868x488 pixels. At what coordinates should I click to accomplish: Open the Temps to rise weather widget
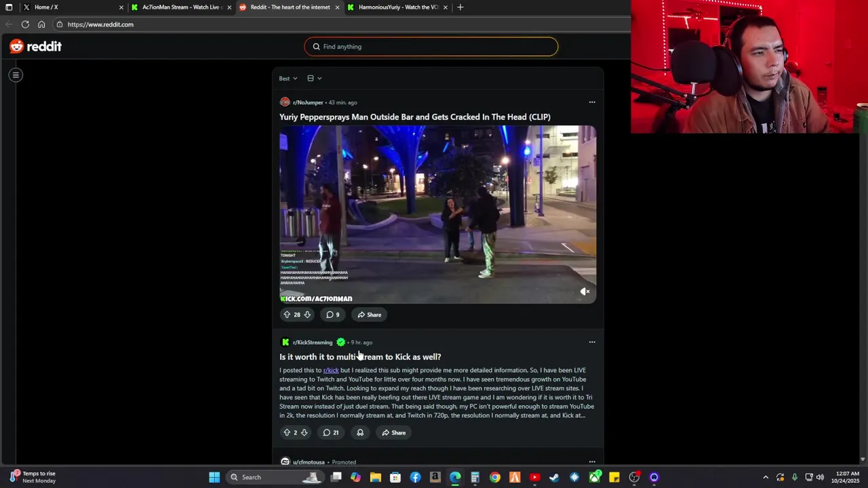(x=33, y=477)
